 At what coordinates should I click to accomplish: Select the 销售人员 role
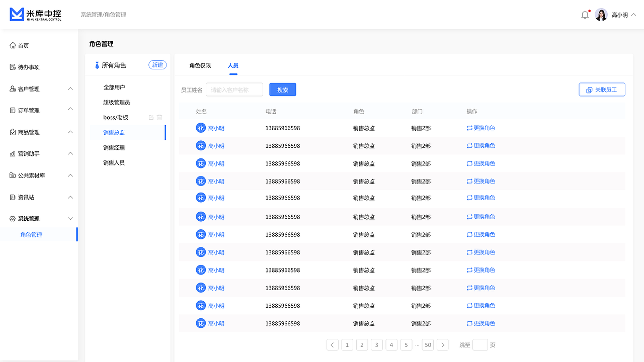point(114,163)
